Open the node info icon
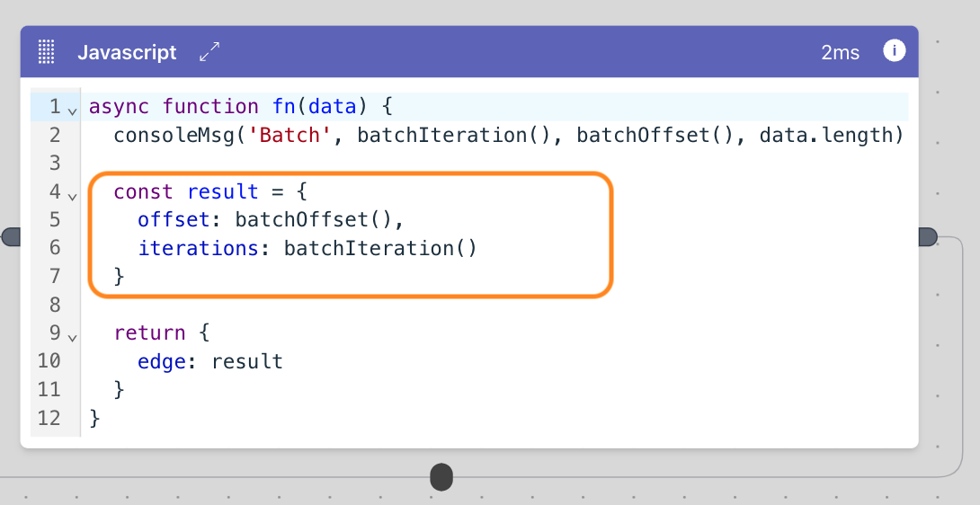The image size is (980, 505). [895, 50]
